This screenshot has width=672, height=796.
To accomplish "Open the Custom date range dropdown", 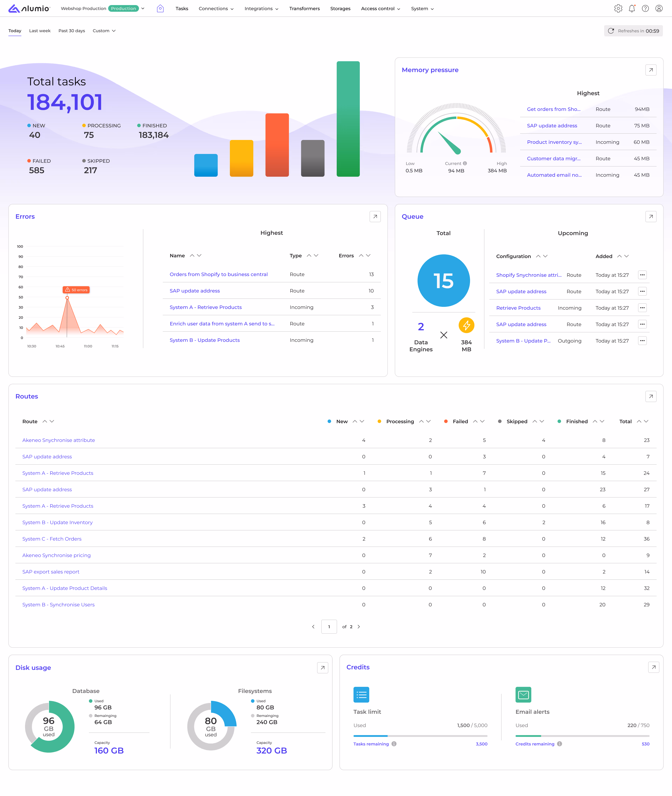I will 104,31.
